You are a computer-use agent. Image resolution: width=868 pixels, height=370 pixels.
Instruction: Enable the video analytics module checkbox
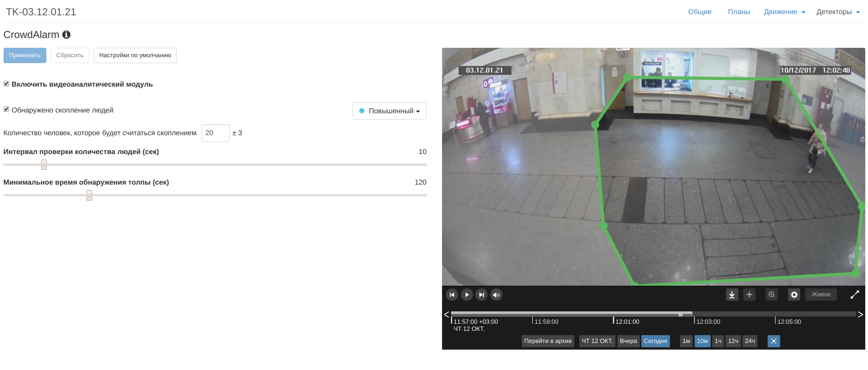tap(6, 84)
